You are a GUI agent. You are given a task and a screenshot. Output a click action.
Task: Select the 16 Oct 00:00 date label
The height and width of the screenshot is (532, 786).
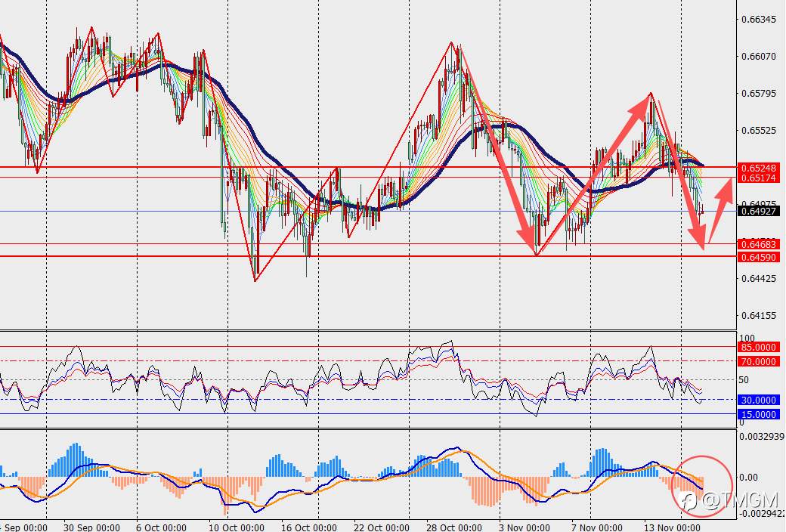(309, 527)
